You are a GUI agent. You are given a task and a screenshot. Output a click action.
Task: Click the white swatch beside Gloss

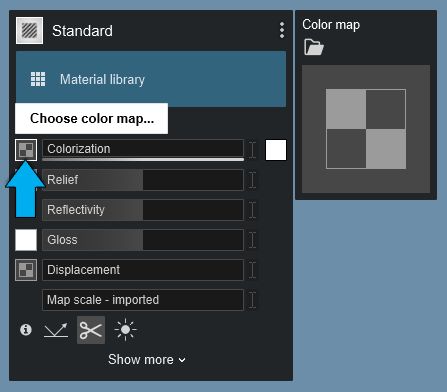click(x=26, y=240)
